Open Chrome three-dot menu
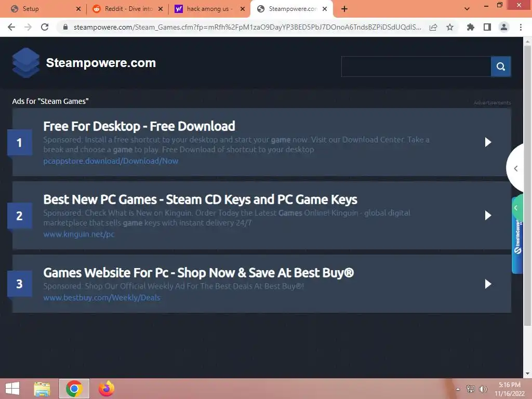This screenshot has width=532, height=399. (521, 27)
